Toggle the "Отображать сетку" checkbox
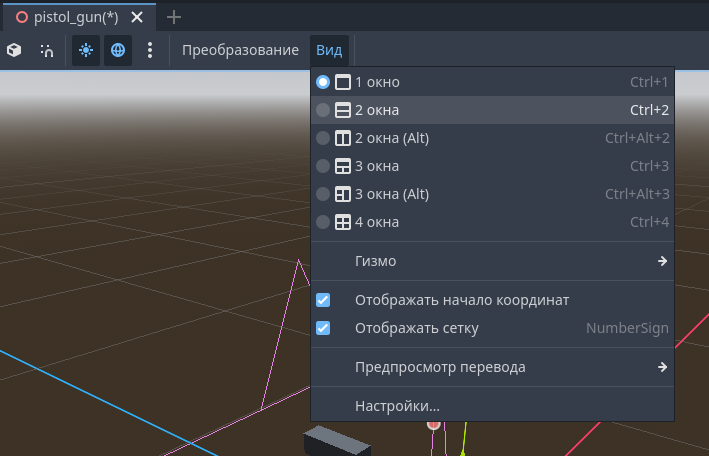 click(323, 328)
